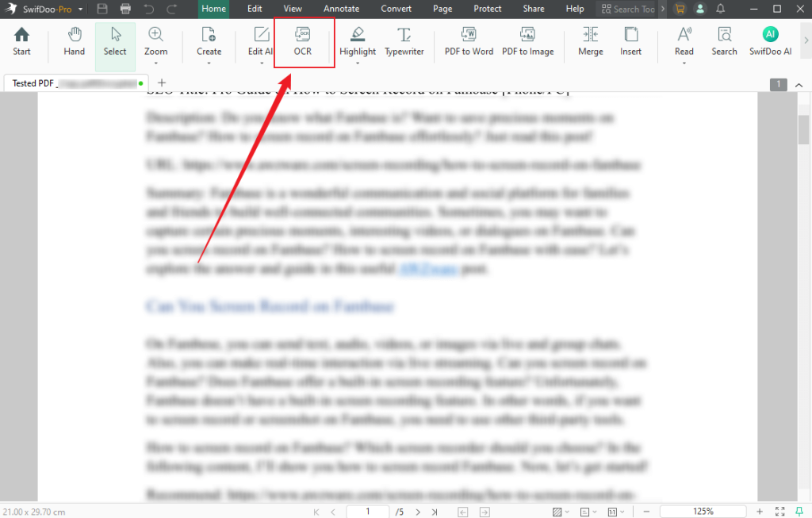Open the Protect menu
The image size is (812, 518).
[x=487, y=9]
